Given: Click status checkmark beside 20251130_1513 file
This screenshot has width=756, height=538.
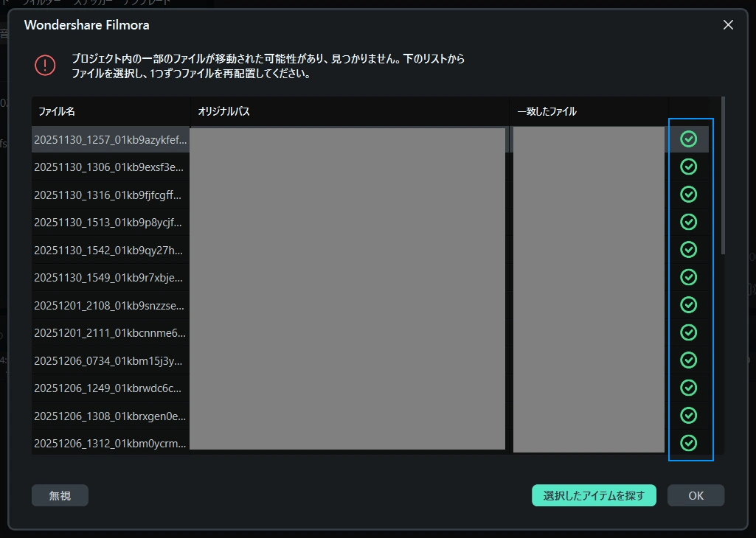Looking at the screenshot, I should tap(688, 222).
